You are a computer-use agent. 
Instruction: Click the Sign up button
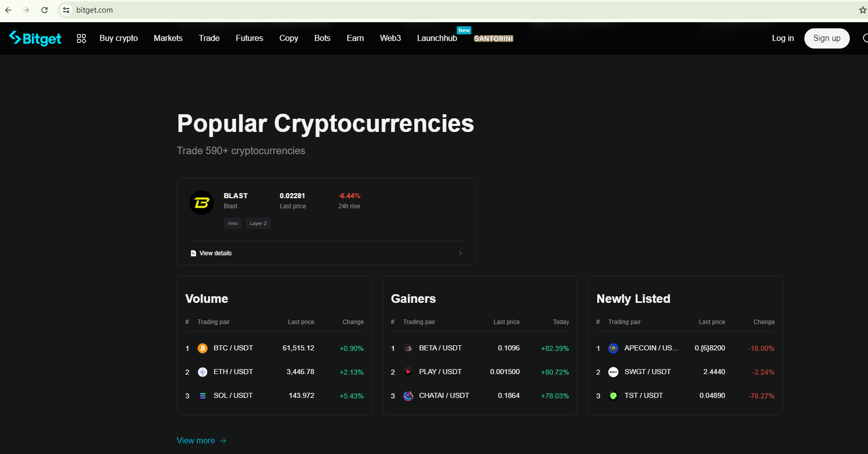tap(827, 38)
